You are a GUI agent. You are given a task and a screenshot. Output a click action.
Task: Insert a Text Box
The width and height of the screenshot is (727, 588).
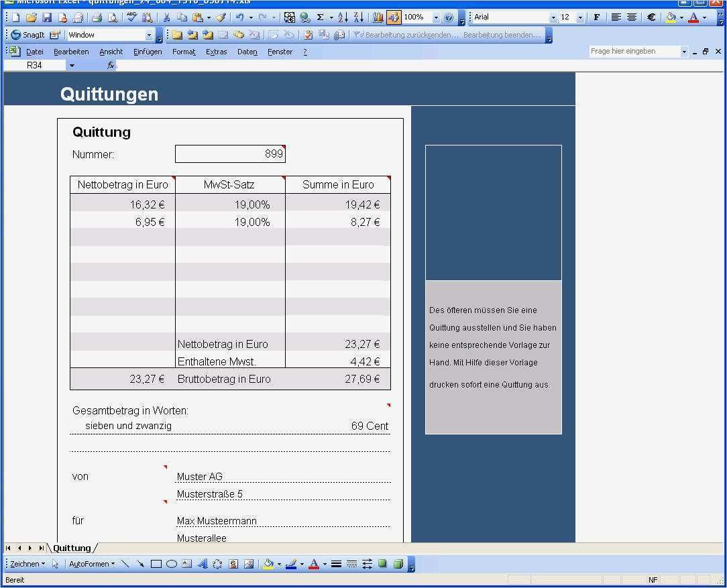tap(186, 564)
